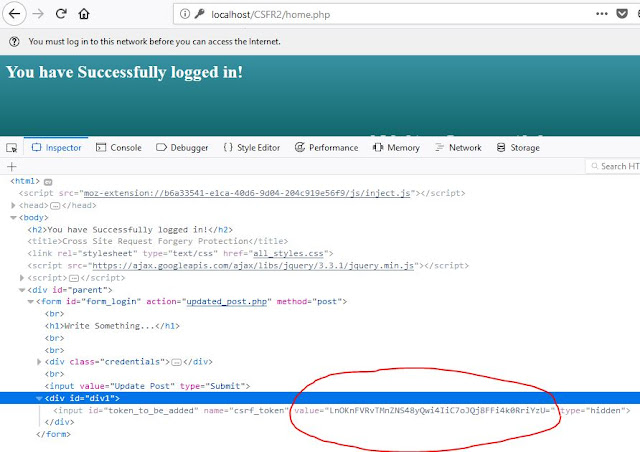Click the html element event badge
Image resolution: width=640 pixels, height=452 pixels.
coord(48,182)
